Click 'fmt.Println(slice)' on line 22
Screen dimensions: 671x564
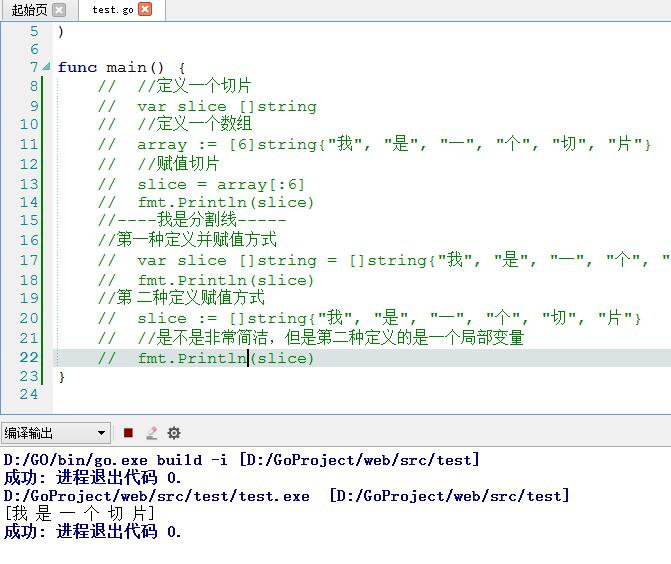click(226, 358)
